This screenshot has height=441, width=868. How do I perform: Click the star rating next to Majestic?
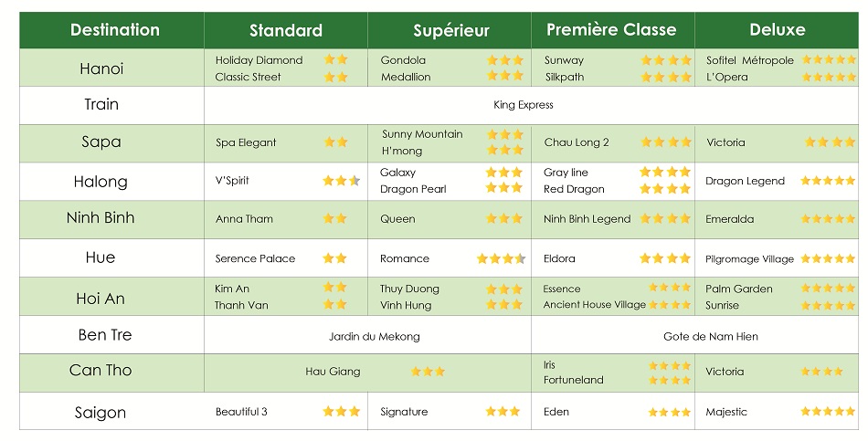tap(828, 412)
